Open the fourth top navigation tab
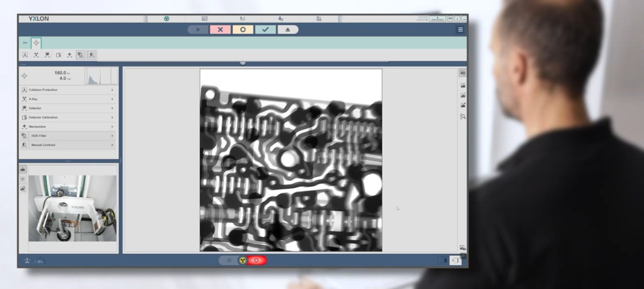The height and width of the screenshot is (289, 644). [x=280, y=18]
